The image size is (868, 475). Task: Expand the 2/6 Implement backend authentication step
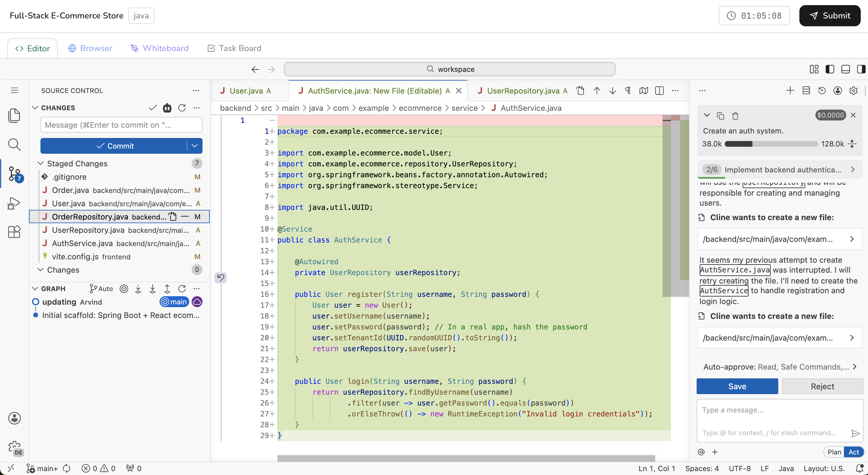point(780,169)
